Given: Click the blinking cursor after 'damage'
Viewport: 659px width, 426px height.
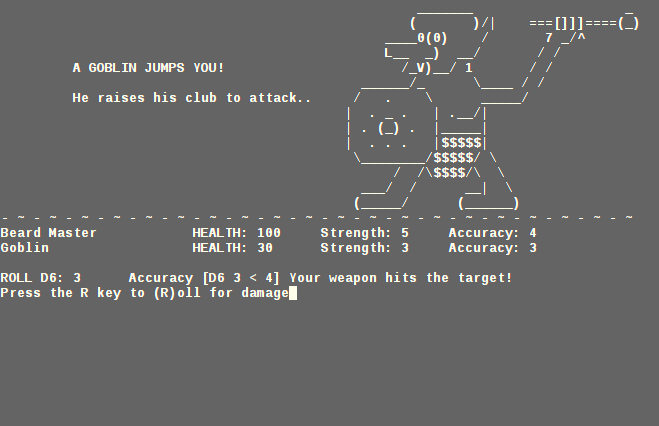Looking at the screenshot, I should [x=293, y=293].
